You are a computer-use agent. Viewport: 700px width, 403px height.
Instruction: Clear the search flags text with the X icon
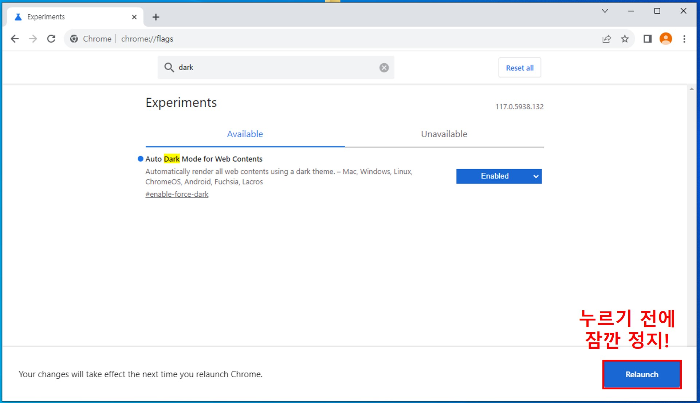pos(384,67)
